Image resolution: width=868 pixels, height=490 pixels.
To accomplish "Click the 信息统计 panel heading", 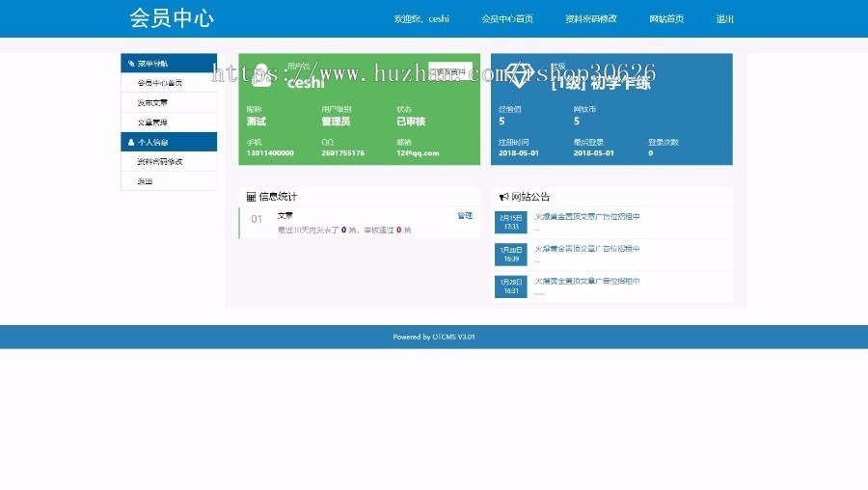I will pyautogui.click(x=278, y=197).
